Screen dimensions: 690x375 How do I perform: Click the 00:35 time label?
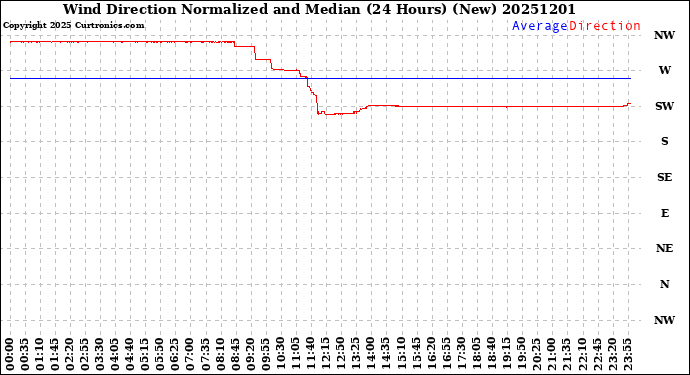25,354
